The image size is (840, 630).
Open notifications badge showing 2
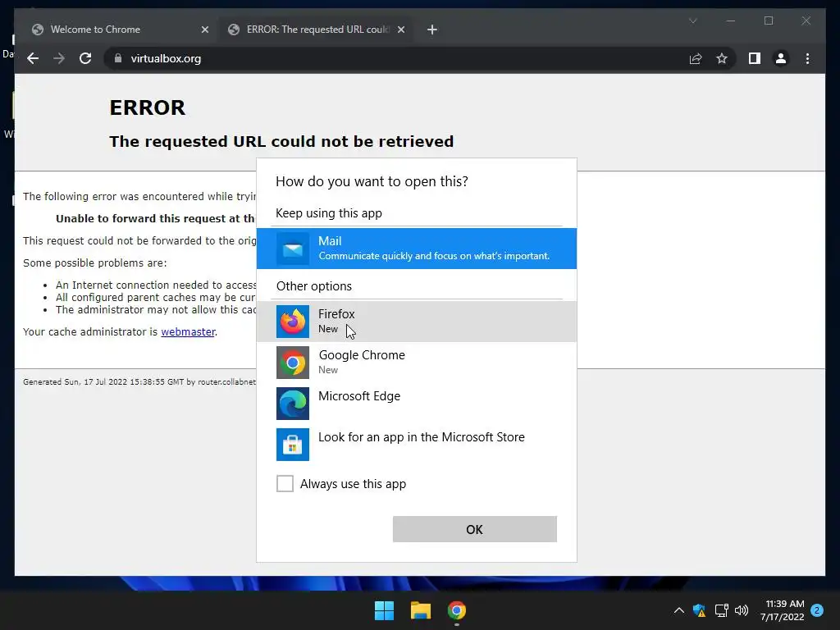(817, 610)
